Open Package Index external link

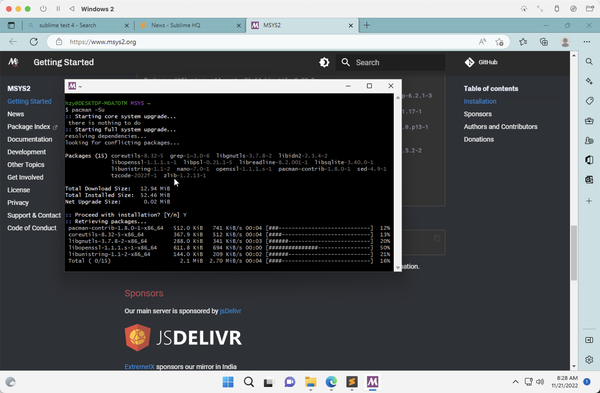32,127
